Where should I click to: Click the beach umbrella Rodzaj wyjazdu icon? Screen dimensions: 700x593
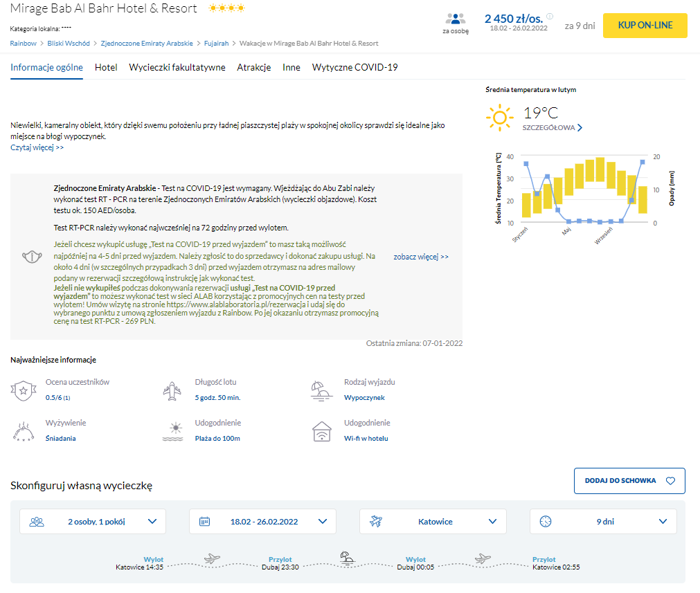(321, 390)
